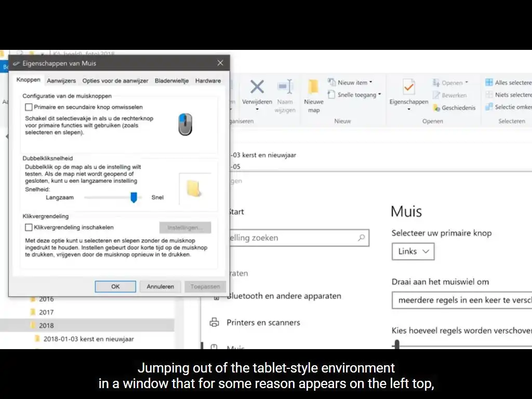Click the Toepassen button

[x=205, y=286]
